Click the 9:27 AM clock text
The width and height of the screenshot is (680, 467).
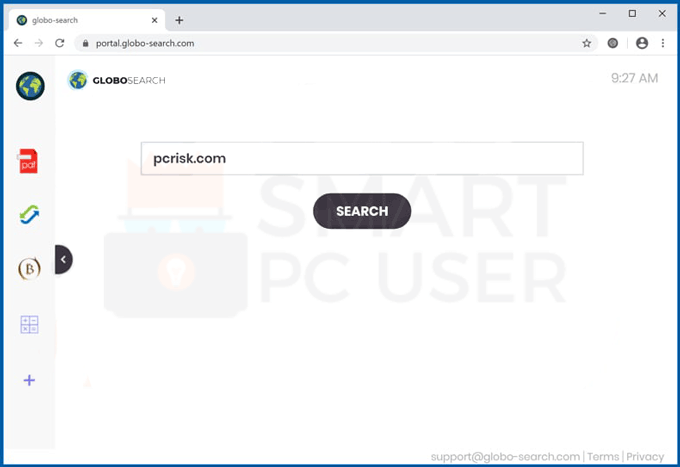click(x=634, y=78)
